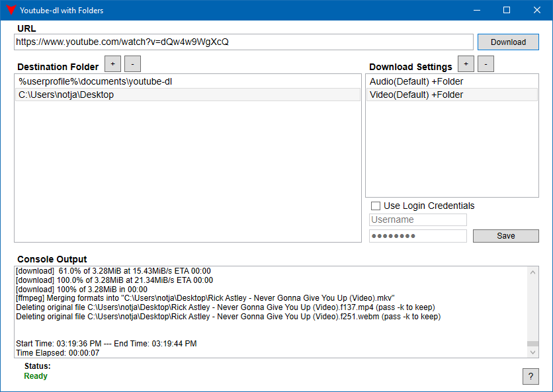The width and height of the screenshot is (553, 392).
Task: Add a new destination folder with plus button
Action: [112, 63]
